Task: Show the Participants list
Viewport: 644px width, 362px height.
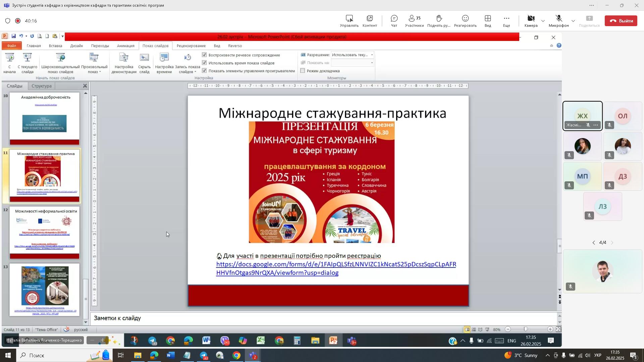Action: coord(414,21)
